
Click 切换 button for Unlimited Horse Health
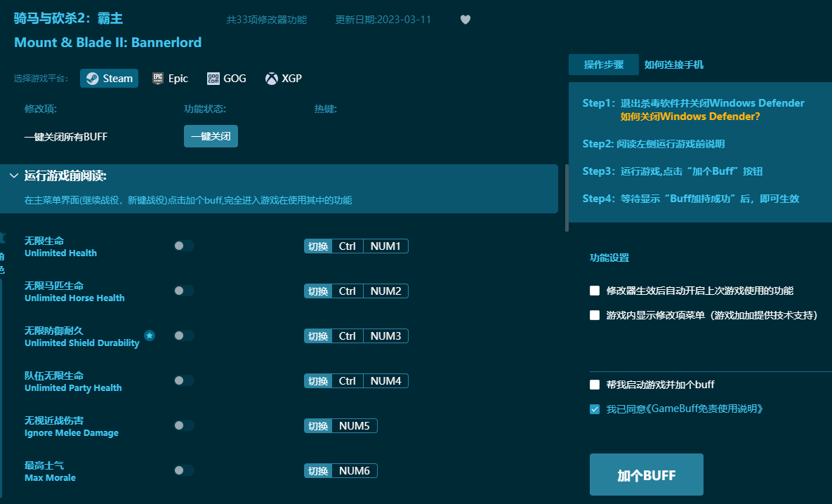(318, 291)
